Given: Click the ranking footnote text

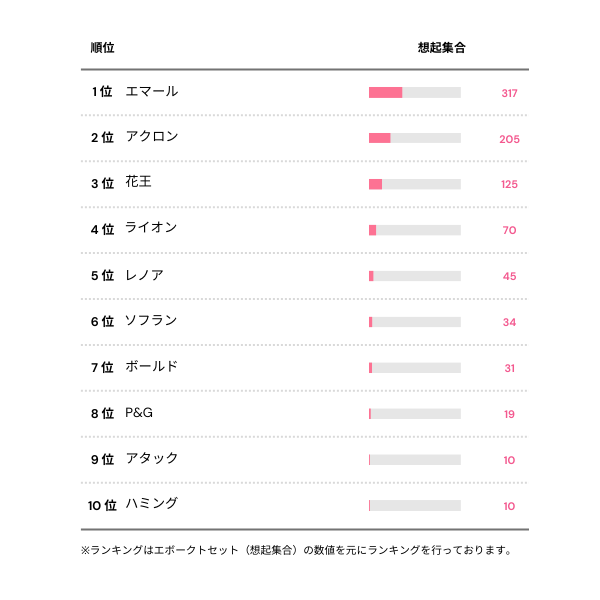Looking at the screenshot, I should 298,550.
